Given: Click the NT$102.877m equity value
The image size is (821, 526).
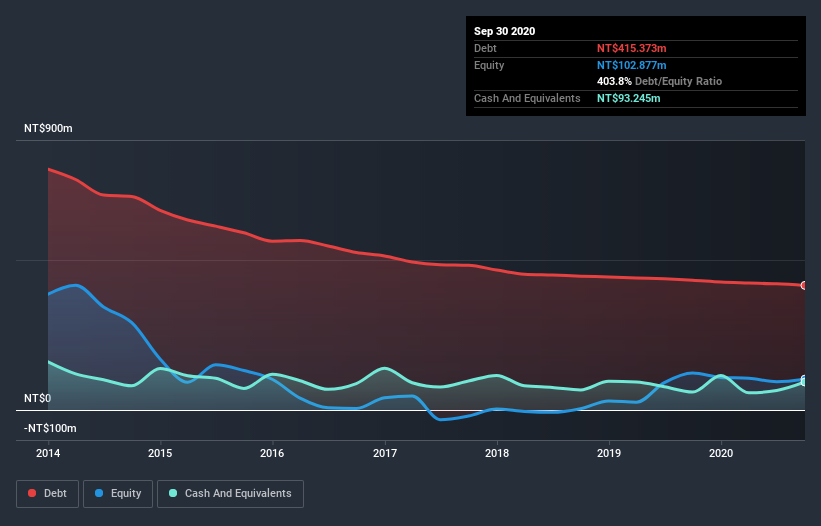Looking at the screenshot, I should (631, 65).
